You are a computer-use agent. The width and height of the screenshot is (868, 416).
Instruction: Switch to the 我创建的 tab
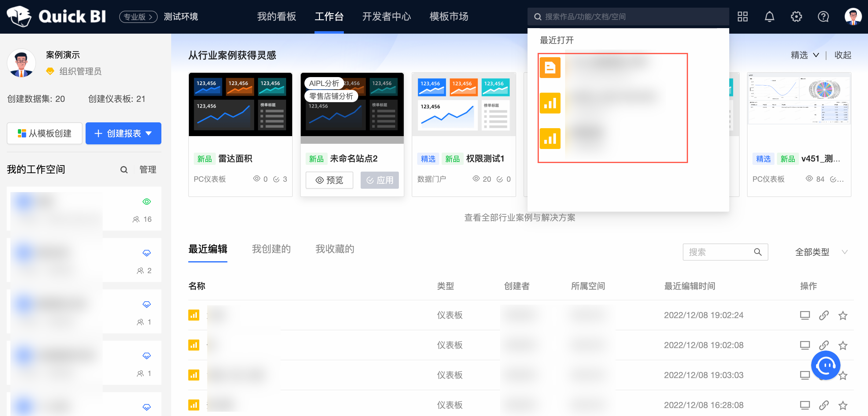pos(271,249)
